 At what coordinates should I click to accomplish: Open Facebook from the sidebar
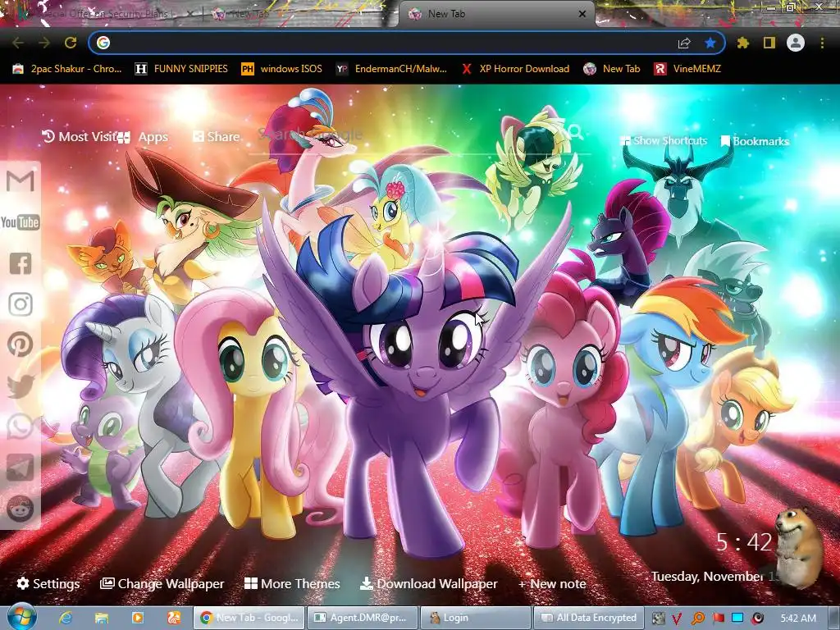point(21,263)
